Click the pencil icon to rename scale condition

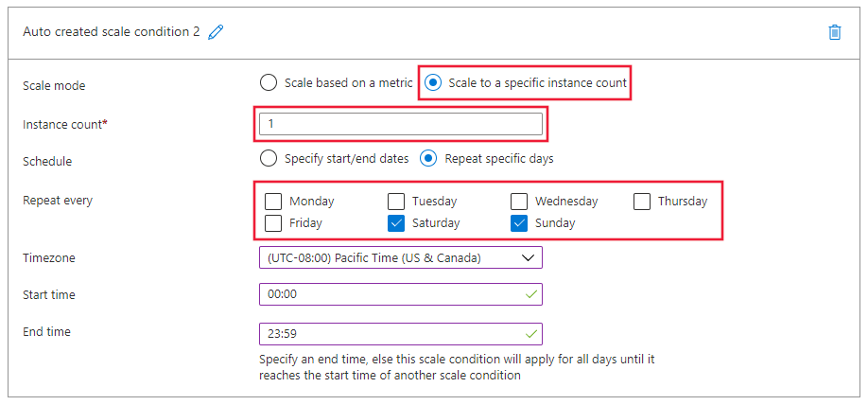point(217,32)
